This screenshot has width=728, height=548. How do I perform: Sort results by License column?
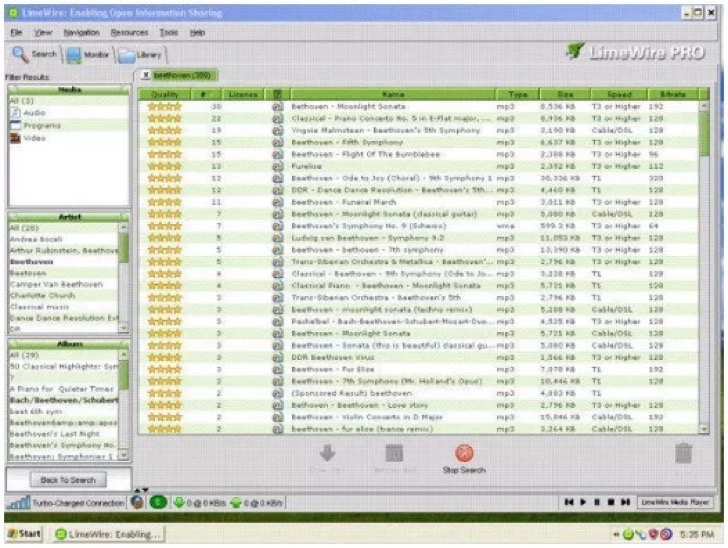click(243, 94)
